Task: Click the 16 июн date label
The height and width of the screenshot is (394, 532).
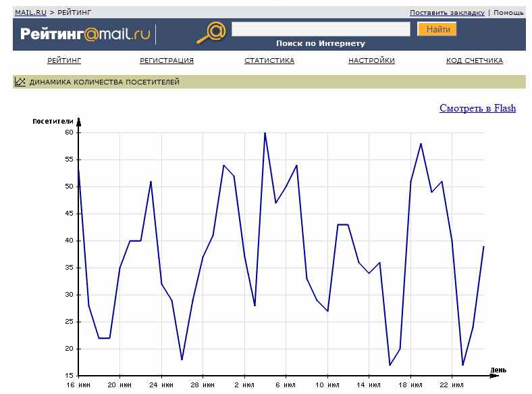Action: (x=78, y=385)
